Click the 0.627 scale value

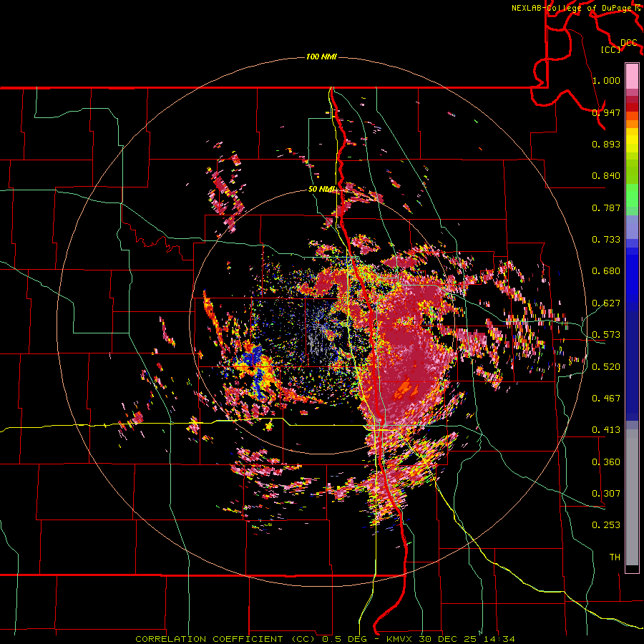pyautogui.click(x=606, y=303)
